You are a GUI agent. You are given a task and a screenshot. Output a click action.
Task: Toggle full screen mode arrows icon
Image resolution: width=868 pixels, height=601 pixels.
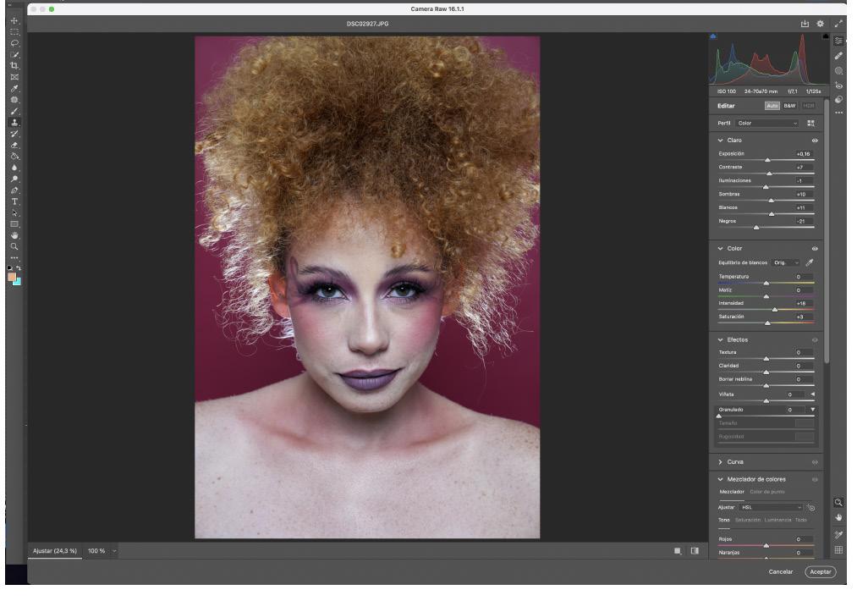point(838,24)
